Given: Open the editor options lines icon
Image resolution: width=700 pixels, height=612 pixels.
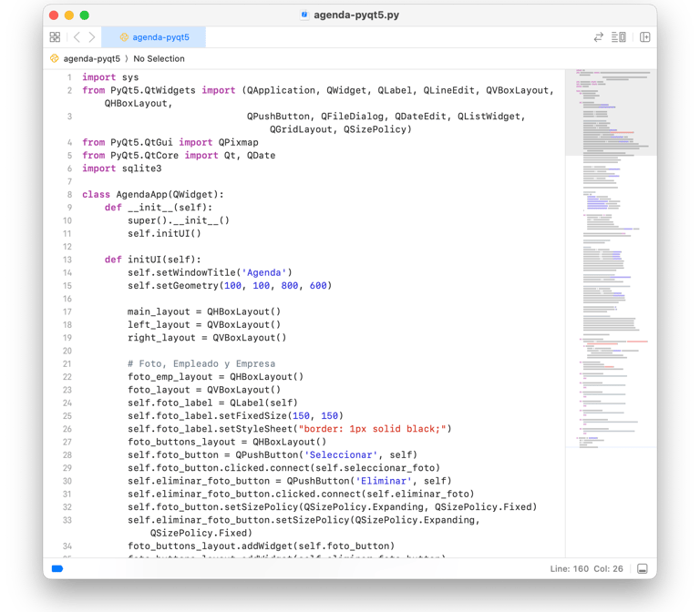Looking at the screenshot, I should 618,37.
